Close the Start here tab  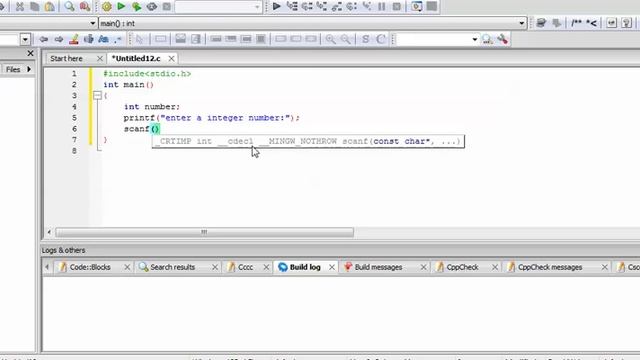[x=100, y=59]
